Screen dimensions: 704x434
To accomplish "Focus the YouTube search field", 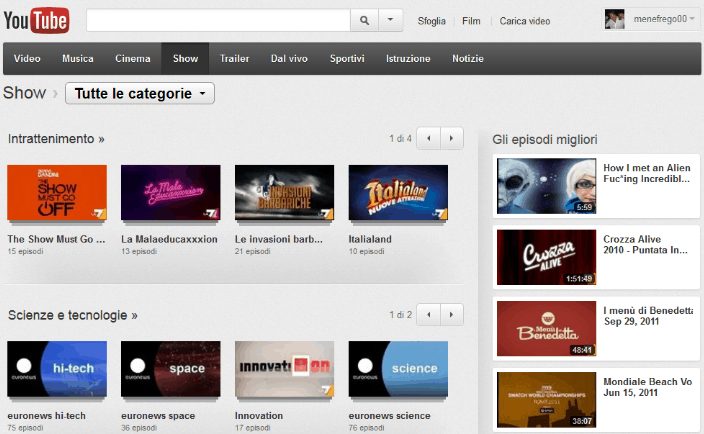I will click(218, 20).
